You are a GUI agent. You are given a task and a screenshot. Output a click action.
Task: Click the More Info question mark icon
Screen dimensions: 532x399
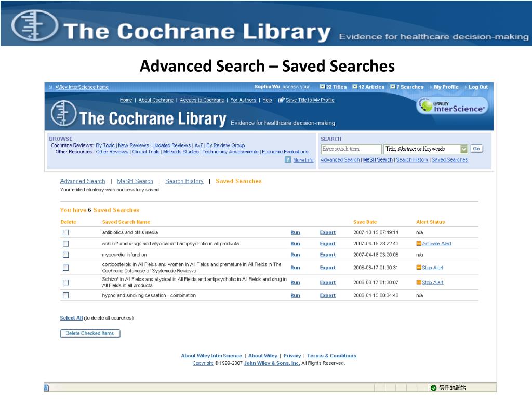pyautogui.click(x=288, y=160)
